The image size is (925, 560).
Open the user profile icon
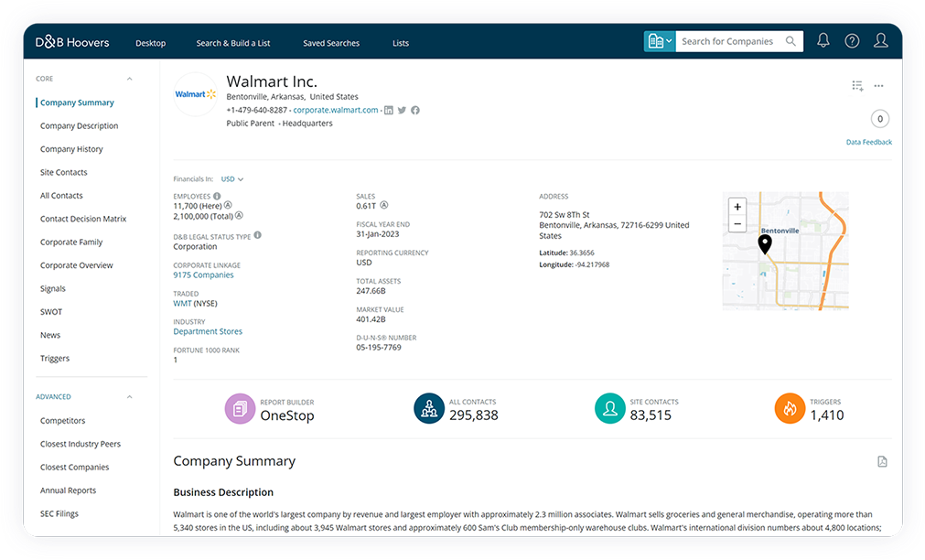pyautogui.click(x=881, y=41)
